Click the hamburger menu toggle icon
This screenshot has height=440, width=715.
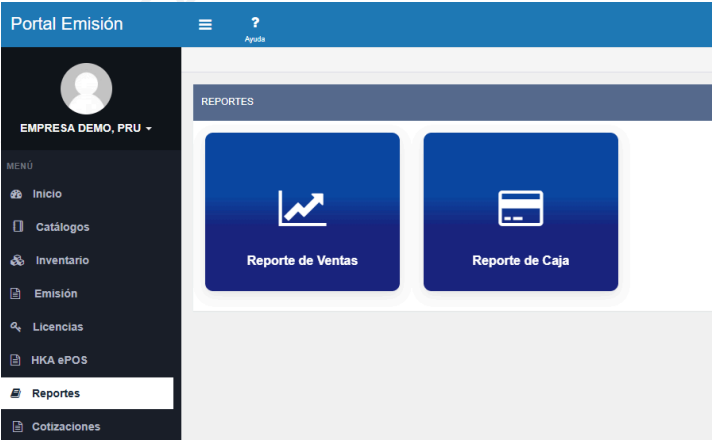click(205, 25)
